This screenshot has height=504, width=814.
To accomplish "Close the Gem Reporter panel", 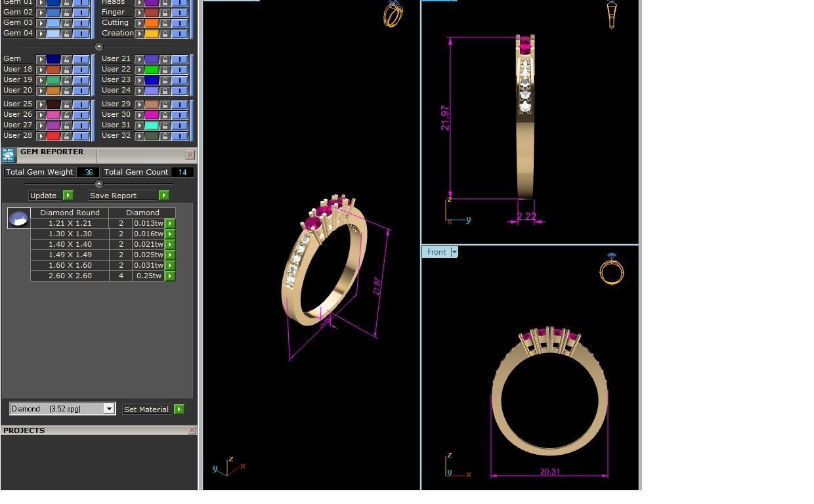I will click(x=190, y=155).
